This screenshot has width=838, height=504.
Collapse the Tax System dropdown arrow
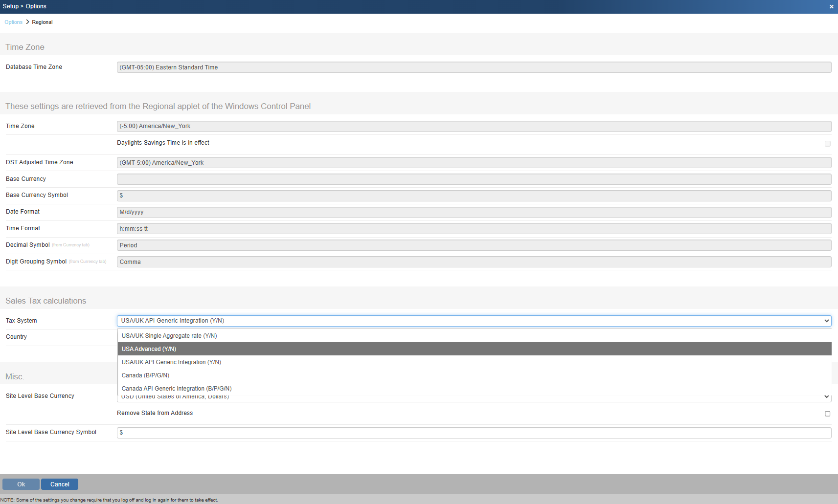(x=826, y=321)
